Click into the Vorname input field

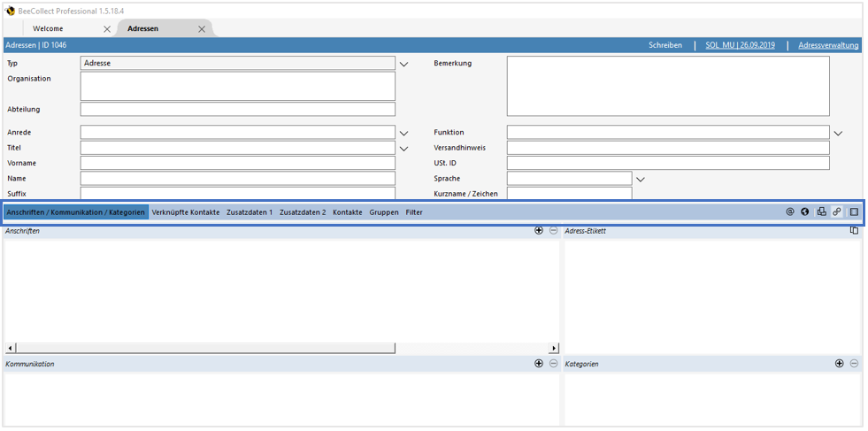pos(238,163)
